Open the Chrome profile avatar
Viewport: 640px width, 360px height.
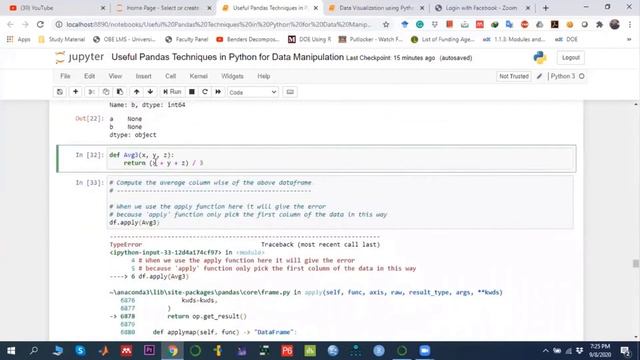pyautogui.click(x=615, y=24)
